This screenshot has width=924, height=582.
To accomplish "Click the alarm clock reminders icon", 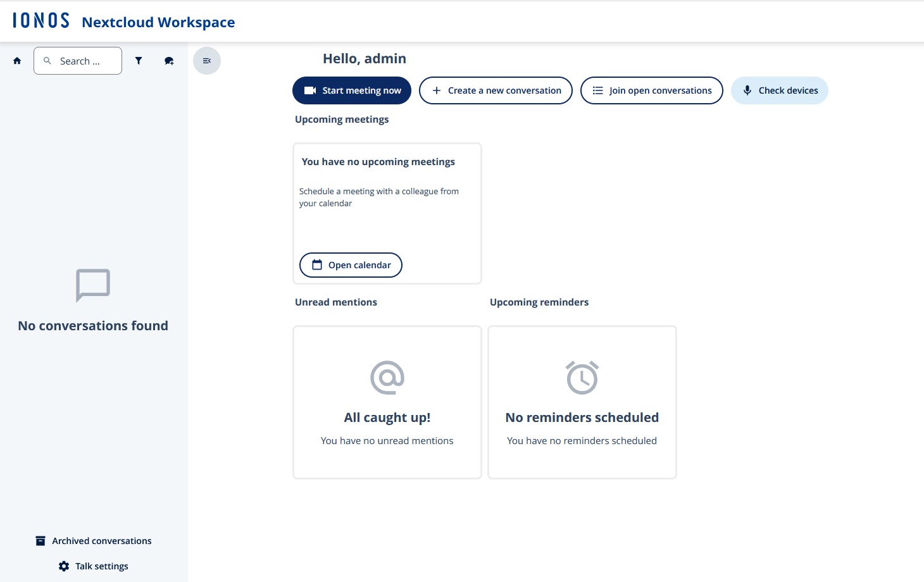I will coord(582,378).
